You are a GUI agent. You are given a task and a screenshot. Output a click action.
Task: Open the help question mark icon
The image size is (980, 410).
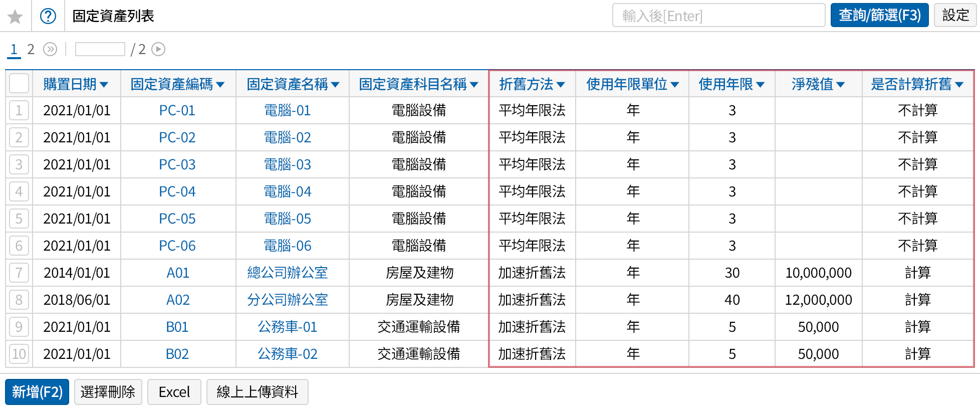48,17
